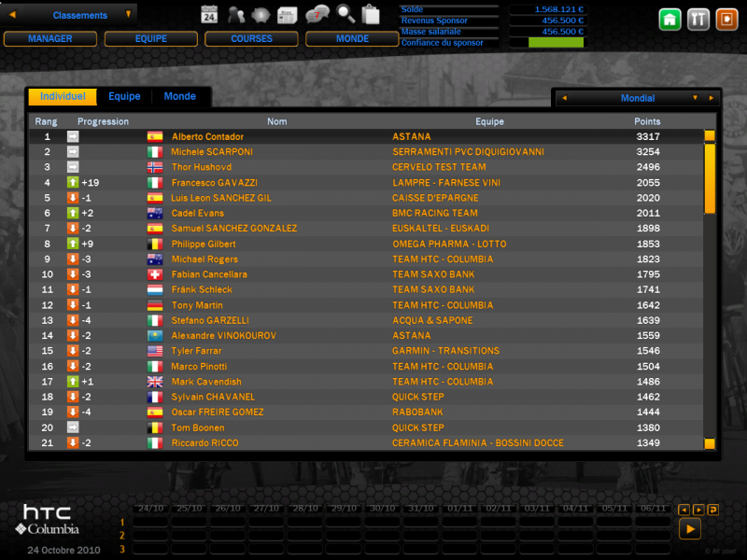Image resolution: width=747 pixels, height=560 pixels.
Task: Open rider Michele SCARPONI
Action: point(212,152)
